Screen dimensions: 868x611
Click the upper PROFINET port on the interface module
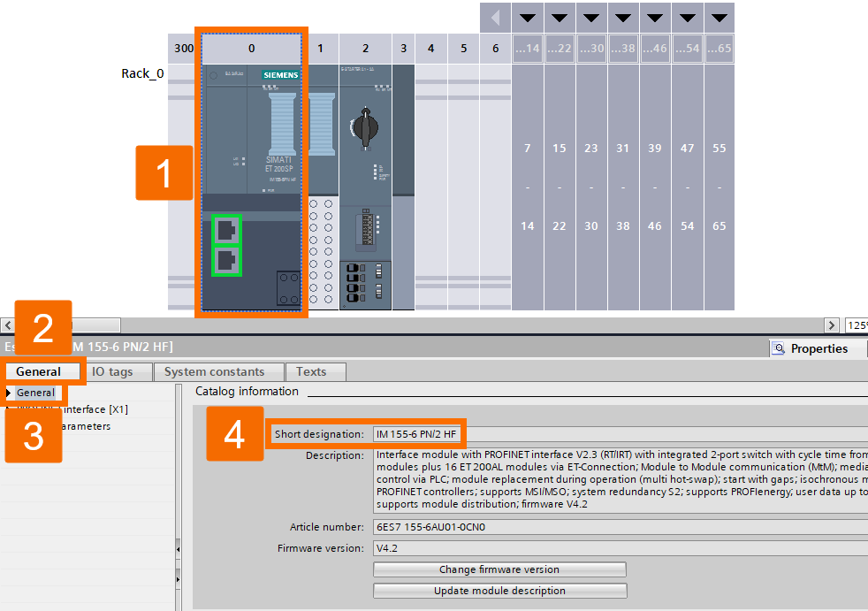[226, 229]
